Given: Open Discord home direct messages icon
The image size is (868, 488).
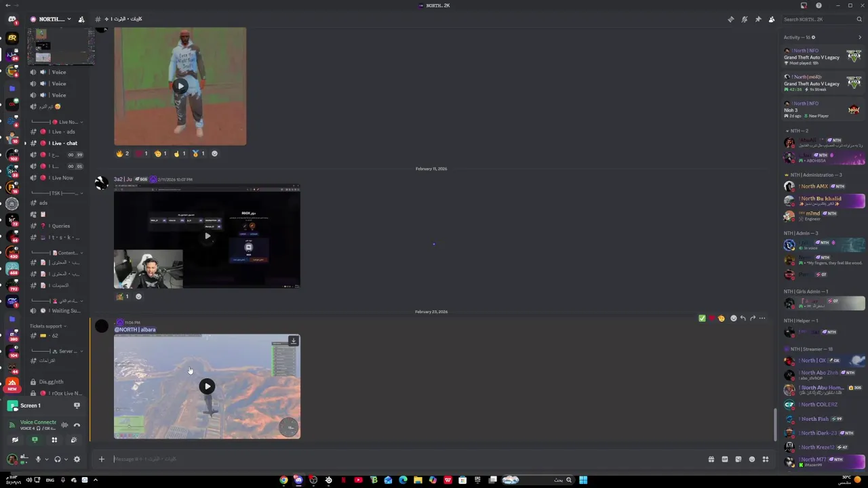Looking at the screenshot, I should (x=12, y=20).
